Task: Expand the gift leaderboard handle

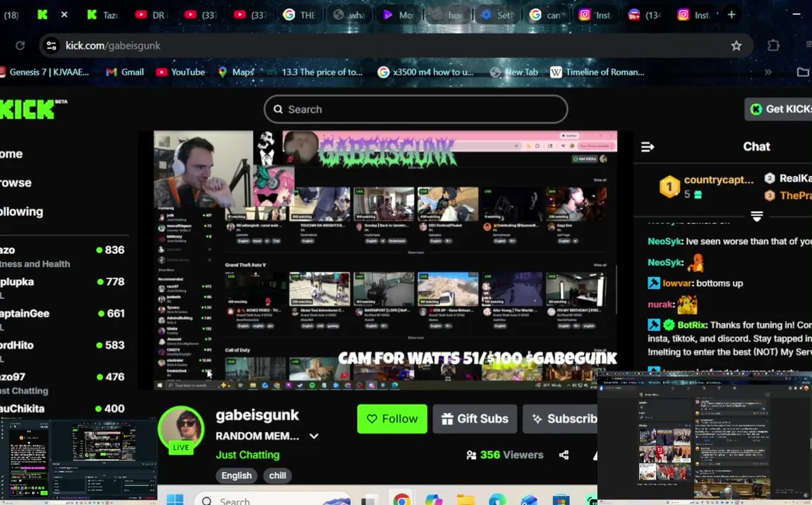Action: pyautogui.click(x=757, y=216)
